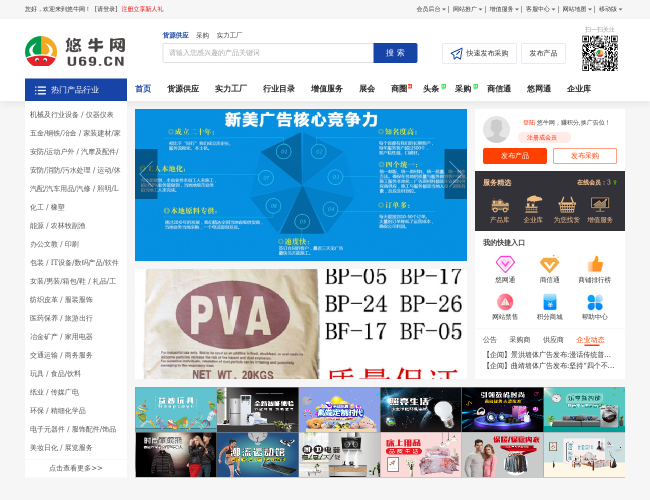Expand 会员后台 dropdown in top bar
Image resolution: width=650 pixels, height=500 pixels.
coord(431,9)
